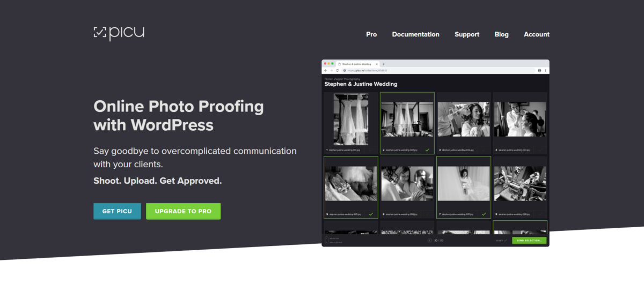Screen dimensions: 644x284
Task: Click the browser forward arrow in demo
Action: pos(331,70)
